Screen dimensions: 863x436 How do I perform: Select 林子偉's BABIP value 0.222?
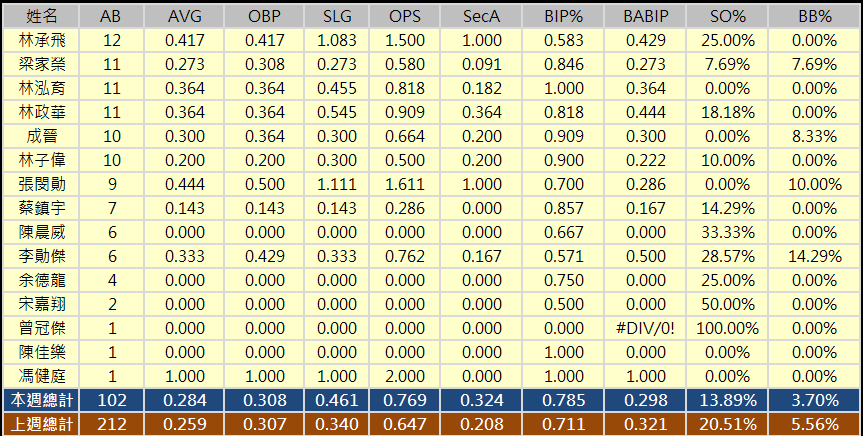646,161
